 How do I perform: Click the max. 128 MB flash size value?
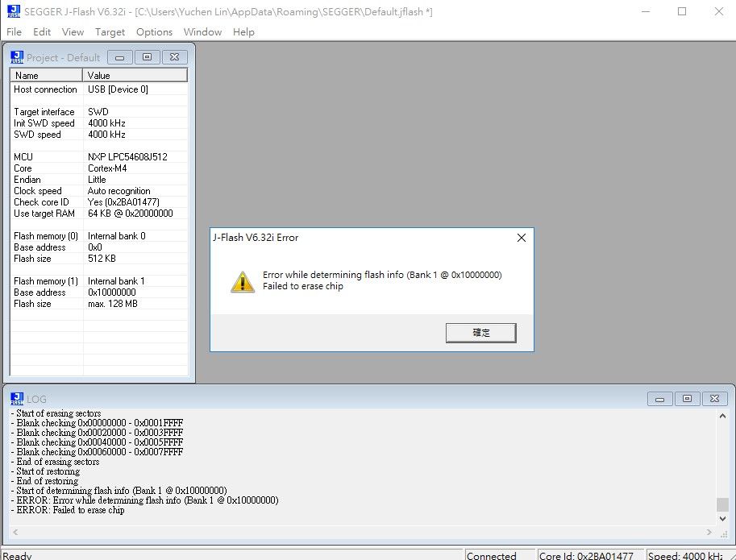(113, 303)
